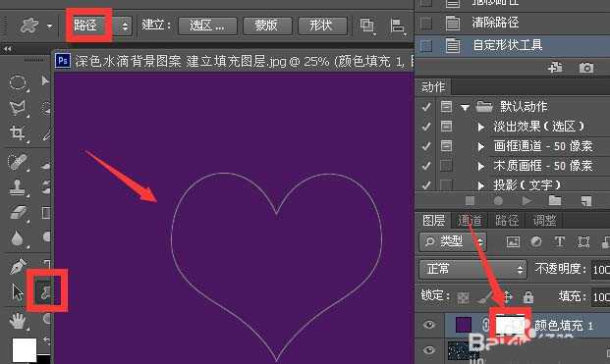Select the Elliptical Marquee tool
Image resolution: width=610 pixels, height=364 pixels.
18,82
